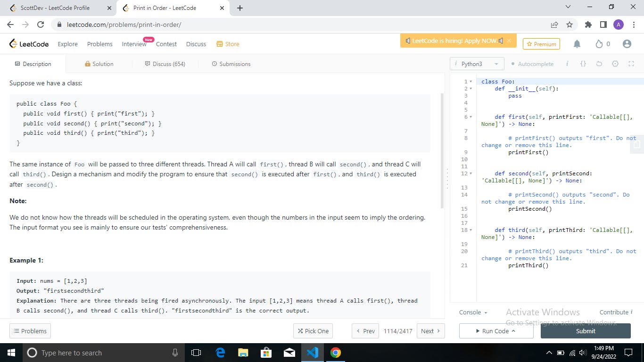Click microphone icon in taskbar search
The width and height of the screenshot is (644, 362).
coord(175,353)
